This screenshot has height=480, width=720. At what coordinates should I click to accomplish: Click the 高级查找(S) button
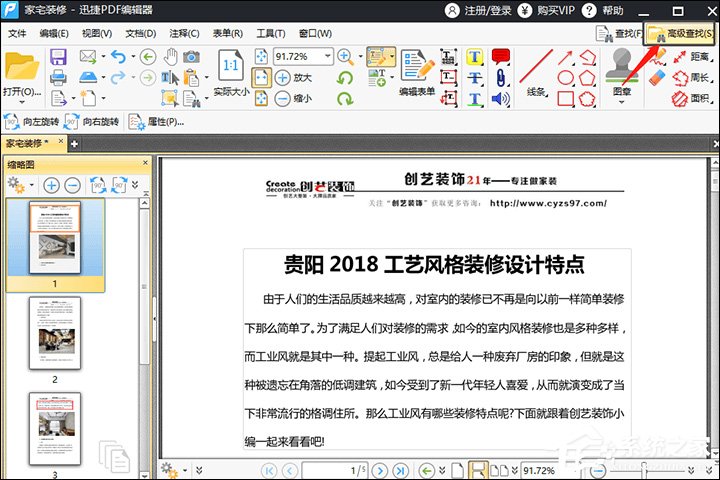pos(680,34)
